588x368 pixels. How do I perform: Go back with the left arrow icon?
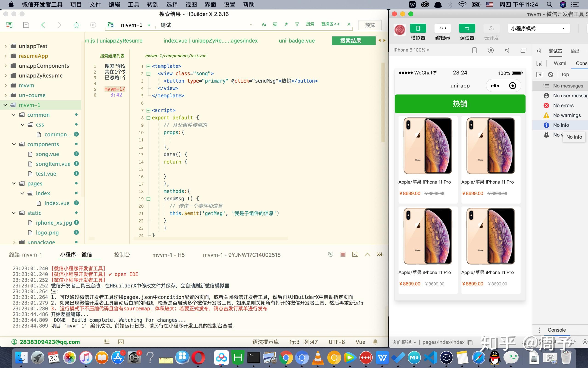click(x=43, y=25)
